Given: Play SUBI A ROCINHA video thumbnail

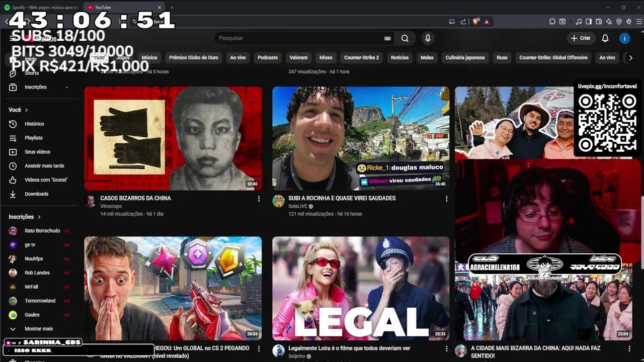Looking at the screenshot, I should [x=361, y=139].
